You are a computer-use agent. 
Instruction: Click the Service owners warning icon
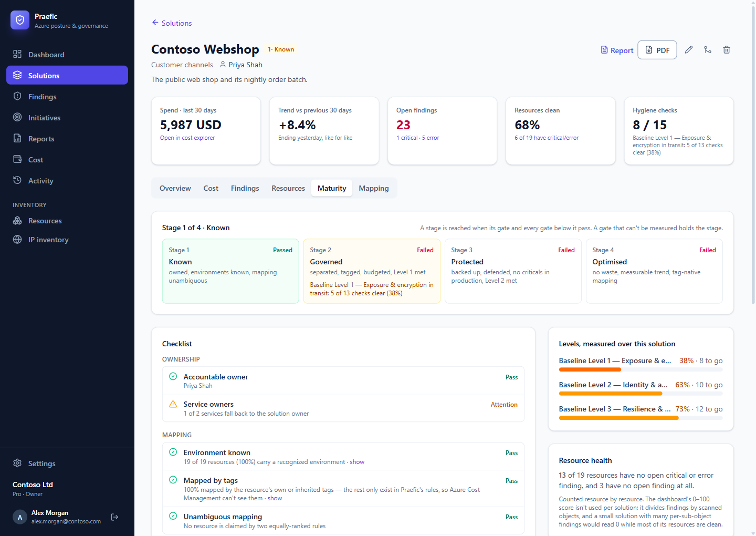173,404
